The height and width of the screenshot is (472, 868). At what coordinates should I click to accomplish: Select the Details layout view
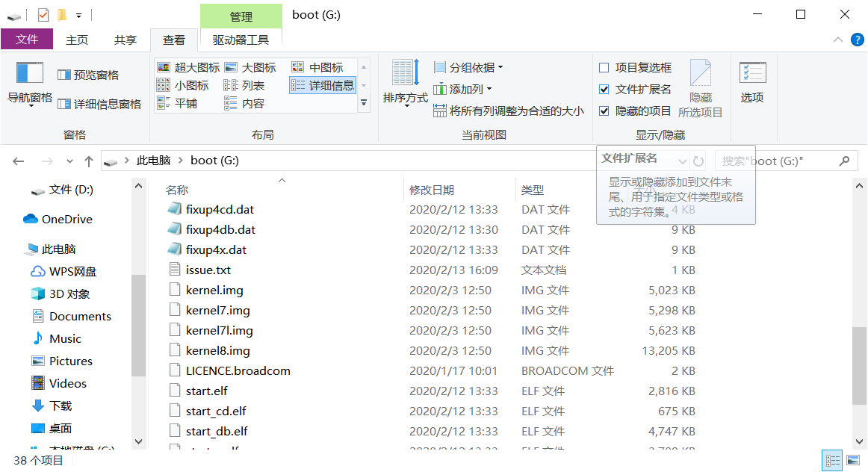point(323,85)
